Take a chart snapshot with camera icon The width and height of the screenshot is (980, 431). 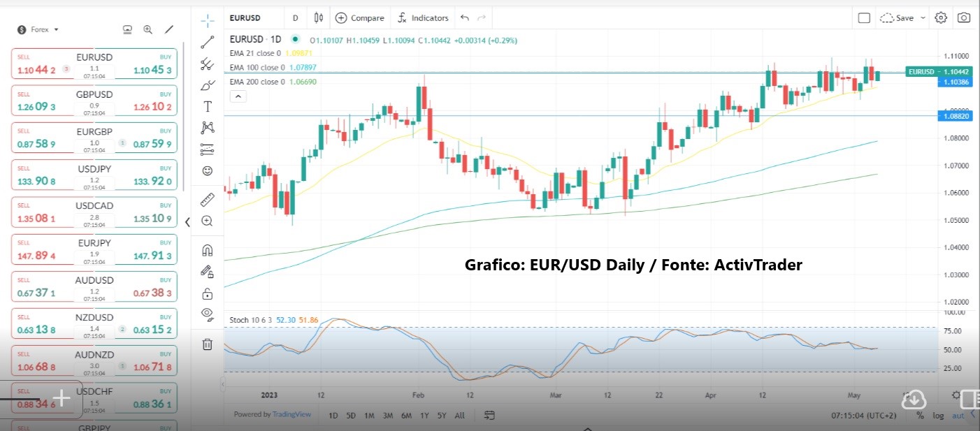coord(964,18)
